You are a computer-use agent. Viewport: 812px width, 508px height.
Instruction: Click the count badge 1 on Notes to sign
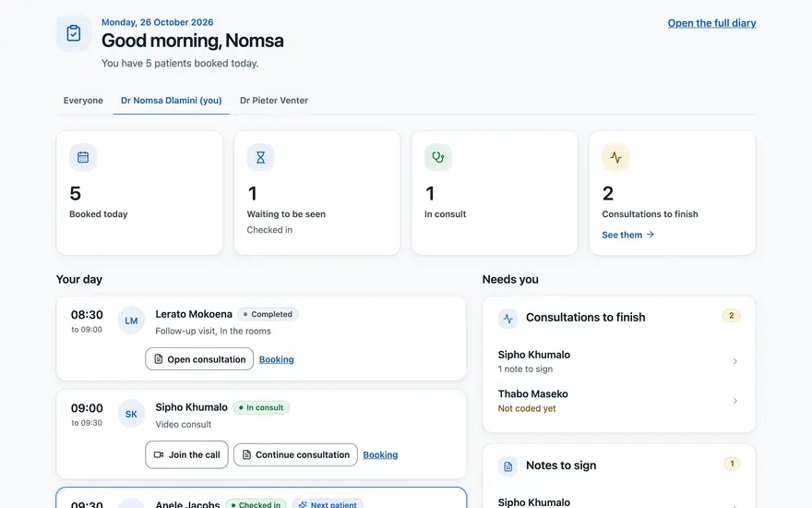[x=731, y=464]
